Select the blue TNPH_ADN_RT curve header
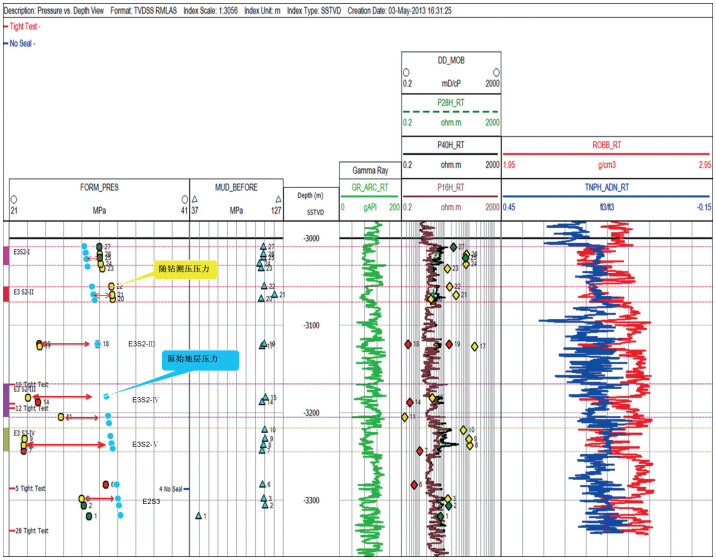Image resolution: width=716 pixels, height=560 pixels. point(608,187)
